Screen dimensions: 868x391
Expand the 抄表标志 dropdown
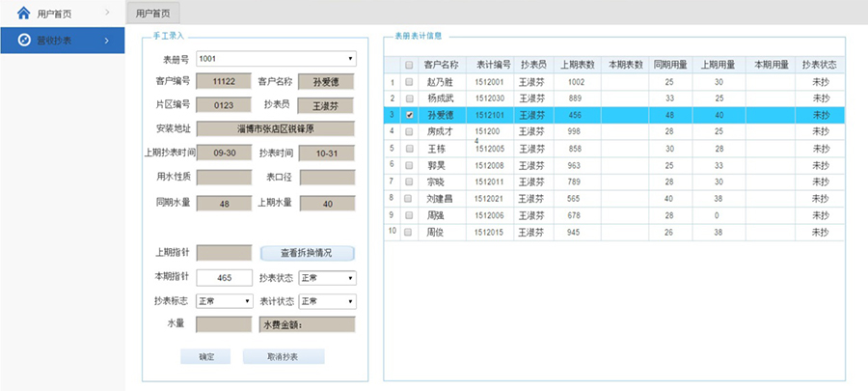(224, 301)
